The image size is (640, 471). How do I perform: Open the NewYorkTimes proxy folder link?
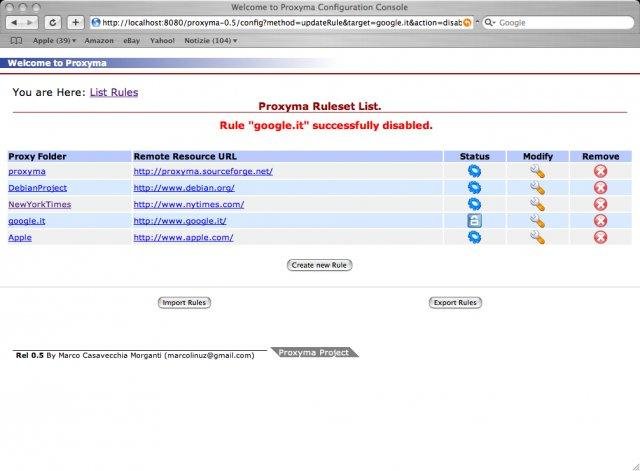40,204
